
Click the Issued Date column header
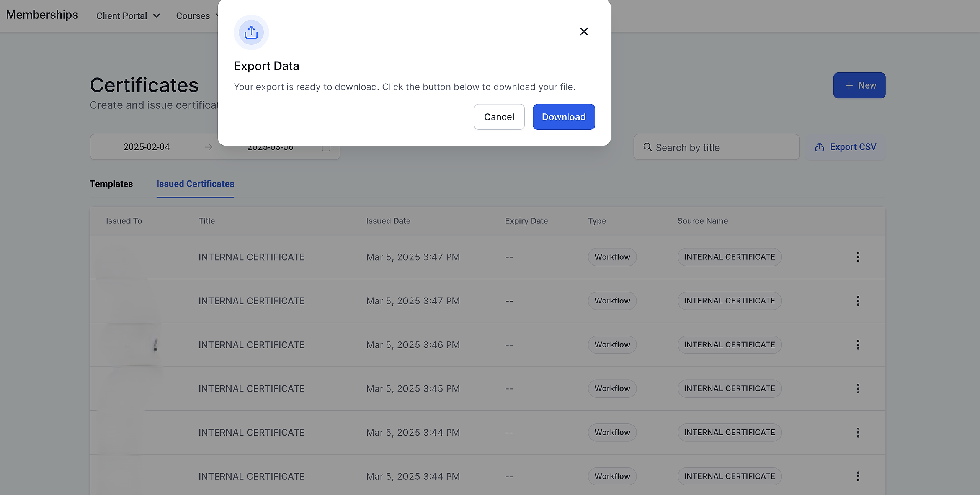click(x=388, y=221)
